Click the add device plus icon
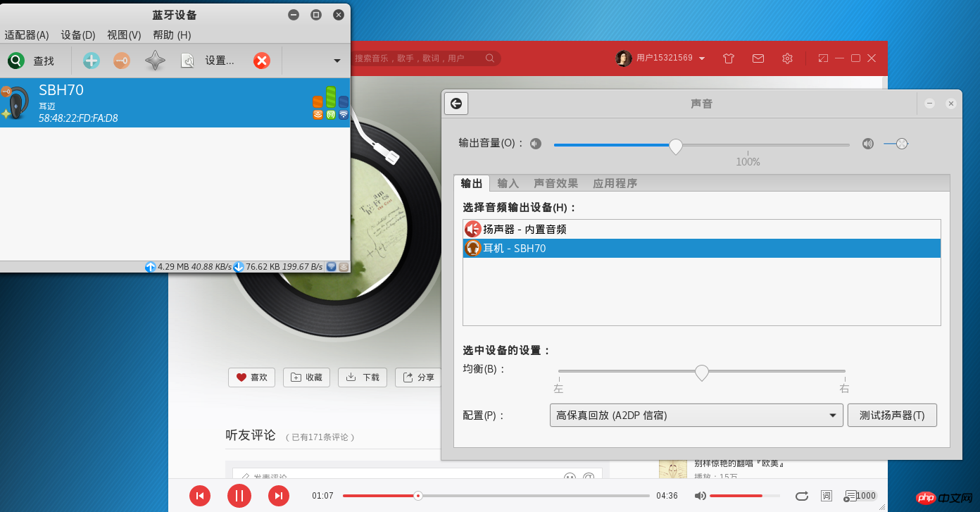The width and height of the screenshot is (980, 512). (x=92, y=61)
